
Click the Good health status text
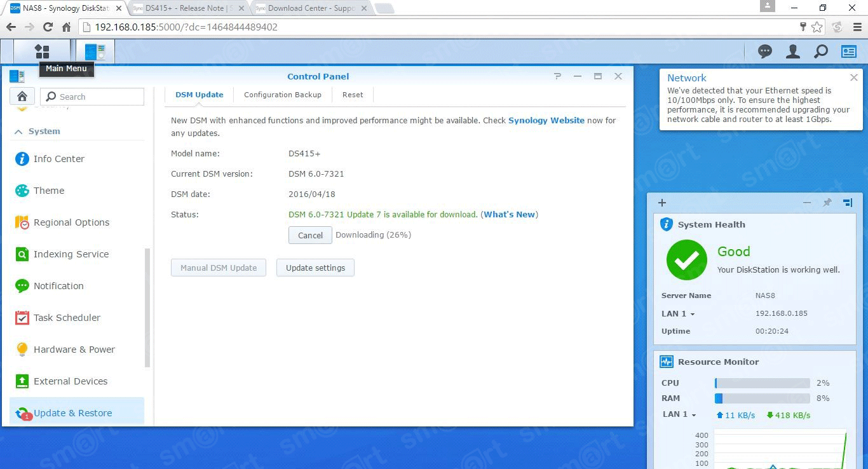tap(734, 252)
